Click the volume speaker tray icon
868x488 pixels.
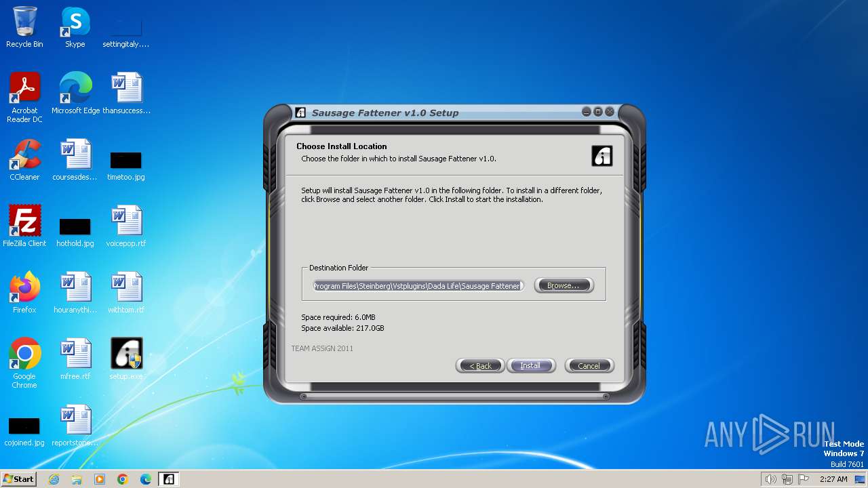point(770,479)
